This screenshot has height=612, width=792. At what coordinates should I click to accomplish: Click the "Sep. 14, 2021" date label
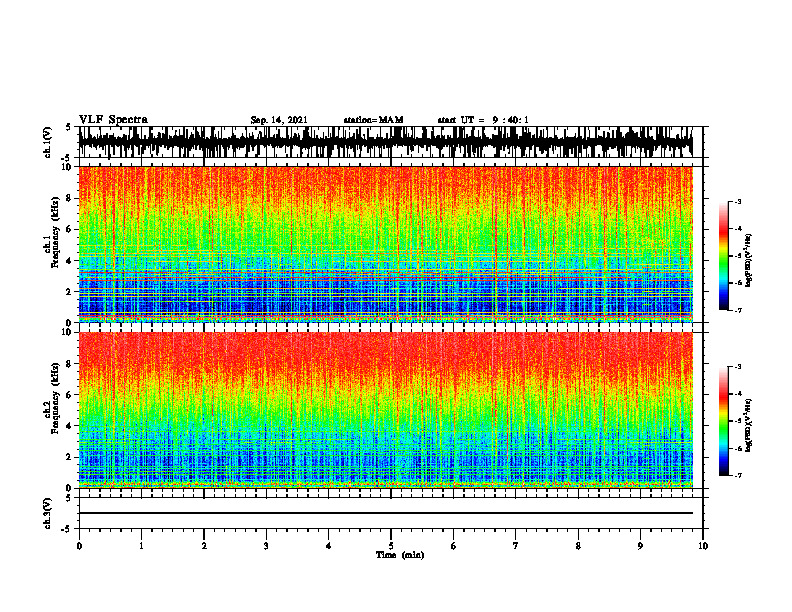[279, 120]
